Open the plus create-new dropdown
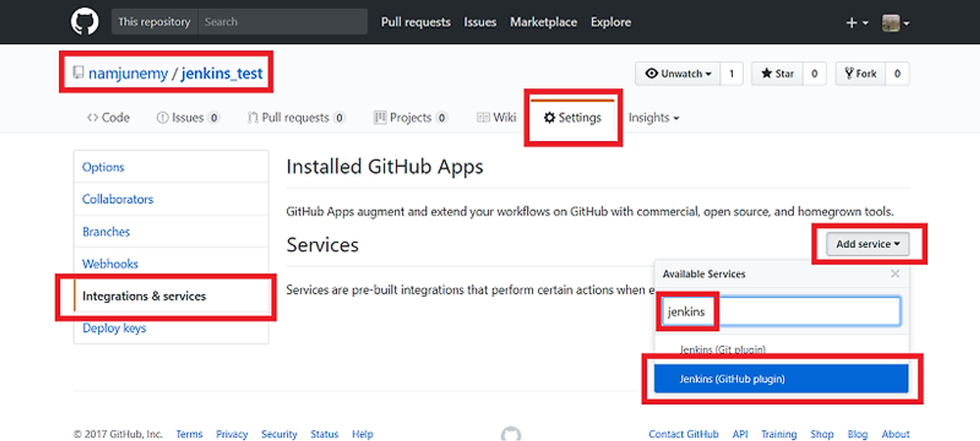This screenshot has width=980, height=441. [x=857, y=23]
